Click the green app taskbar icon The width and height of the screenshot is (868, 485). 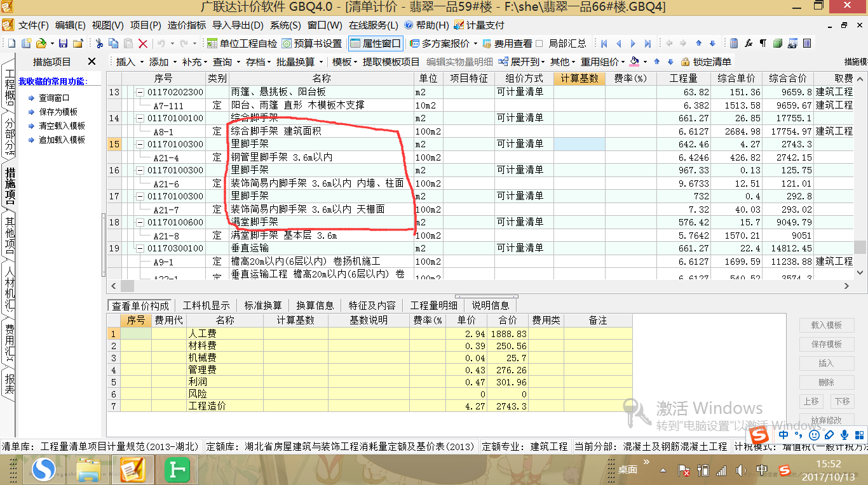tap(177, 470)
